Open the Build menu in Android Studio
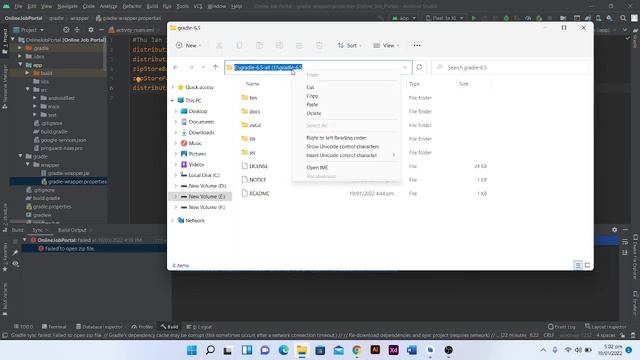The image size is (640, 360). (152, 6)
